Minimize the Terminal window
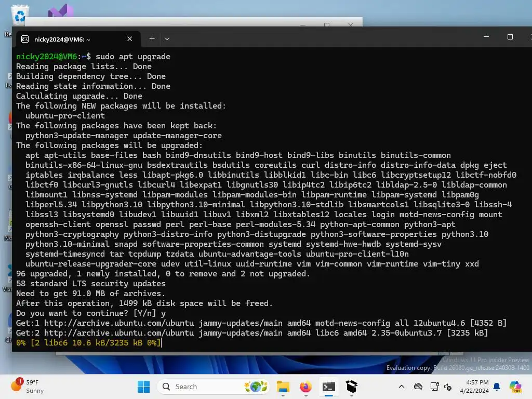Screen dimensions: 532x399 point(486,37)
